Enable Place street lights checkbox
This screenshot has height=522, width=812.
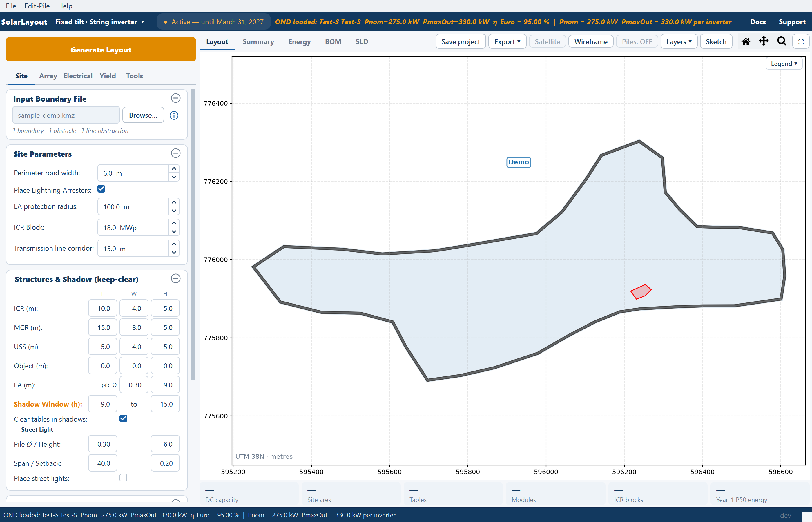click(123, 478)
